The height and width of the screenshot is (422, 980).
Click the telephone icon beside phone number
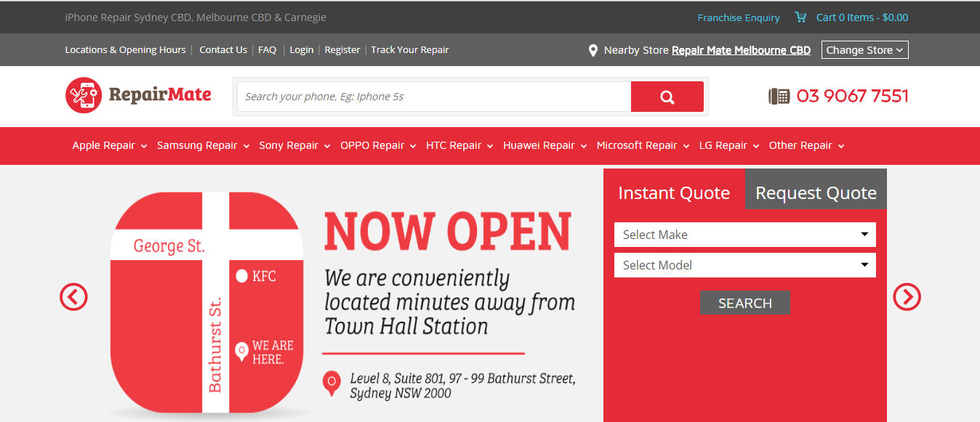tap(779, 96)
